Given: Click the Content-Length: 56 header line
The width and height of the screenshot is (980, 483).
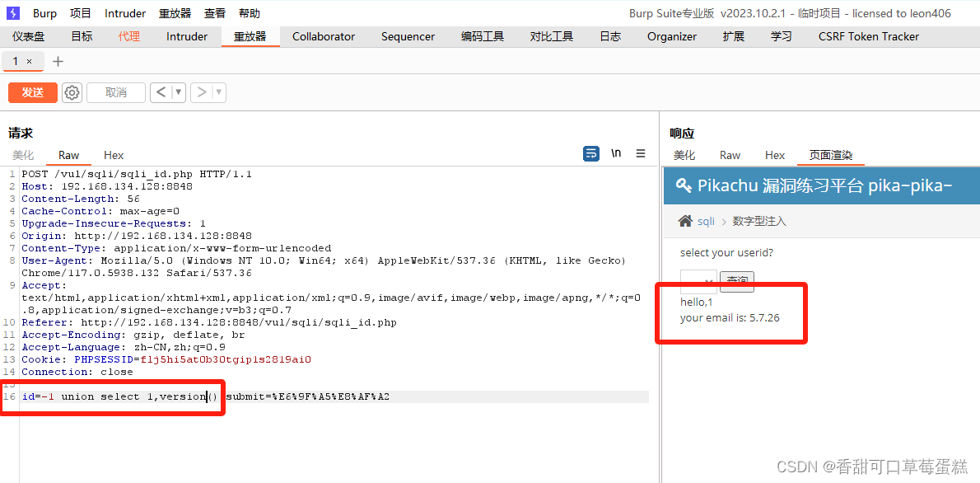Looking at the screenshot, I should pos(81,199).
